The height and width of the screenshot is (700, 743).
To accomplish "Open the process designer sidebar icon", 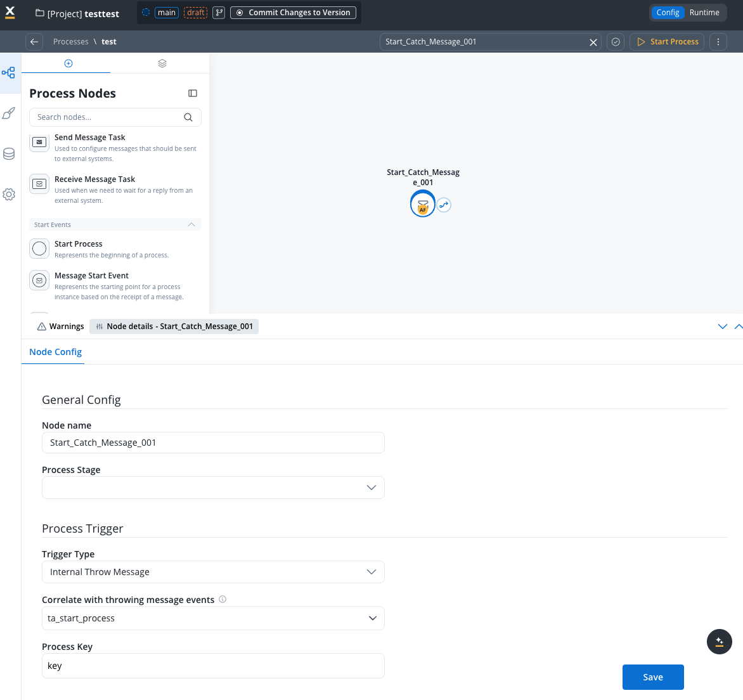I will point(9,73).
